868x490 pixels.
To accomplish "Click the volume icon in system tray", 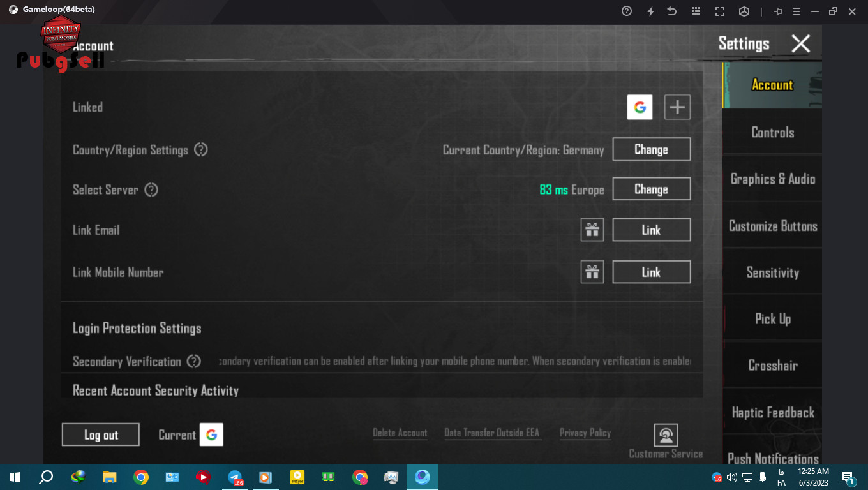I will [x=731, y=477].
